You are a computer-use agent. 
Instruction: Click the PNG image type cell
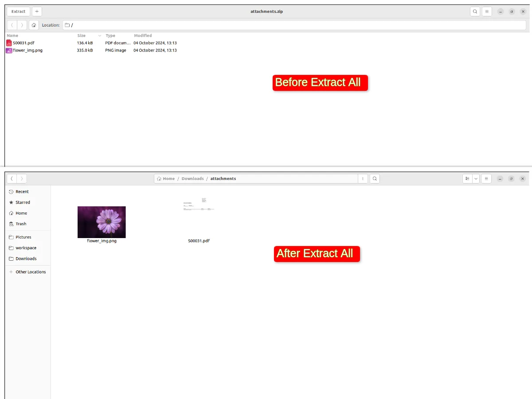point(116,51)
